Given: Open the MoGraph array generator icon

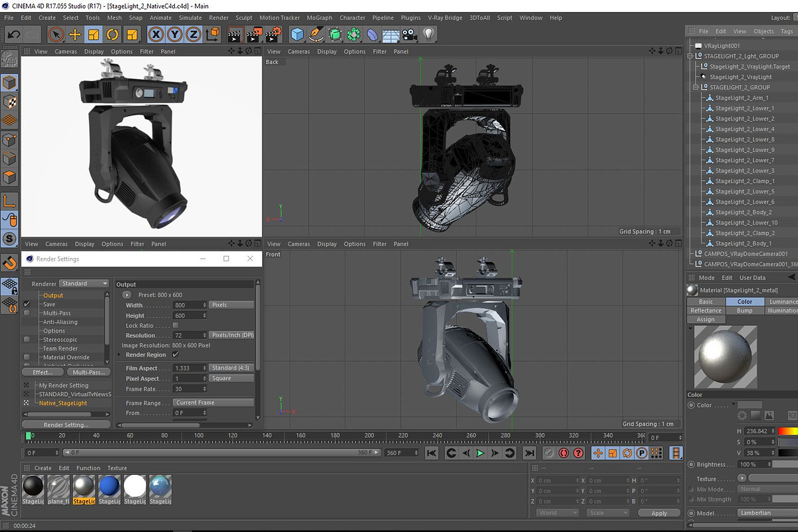Looking at the screenshot, I should (354, 34).
